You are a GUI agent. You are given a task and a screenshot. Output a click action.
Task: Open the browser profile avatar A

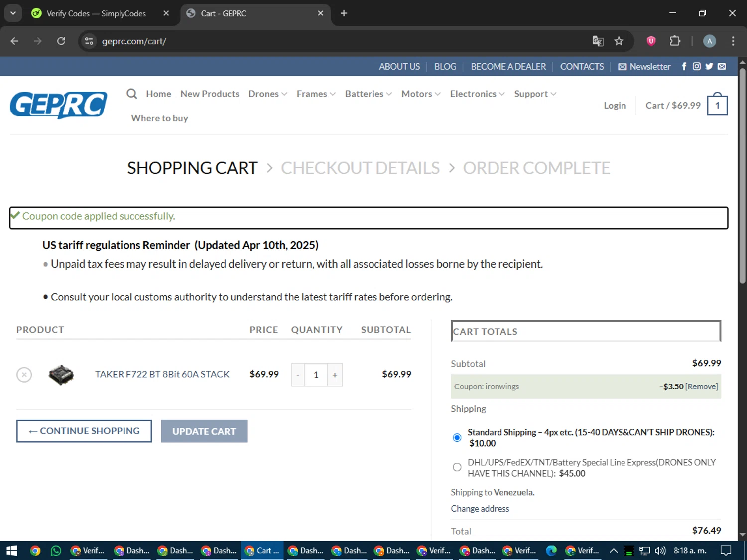(709, 41)
